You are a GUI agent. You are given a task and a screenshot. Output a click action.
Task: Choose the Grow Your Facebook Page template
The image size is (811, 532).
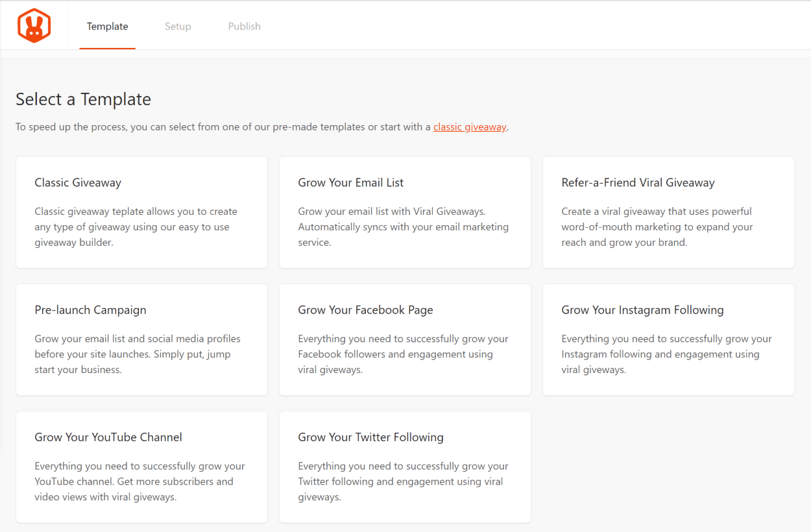pyautogui.click(x=405, y=339)
